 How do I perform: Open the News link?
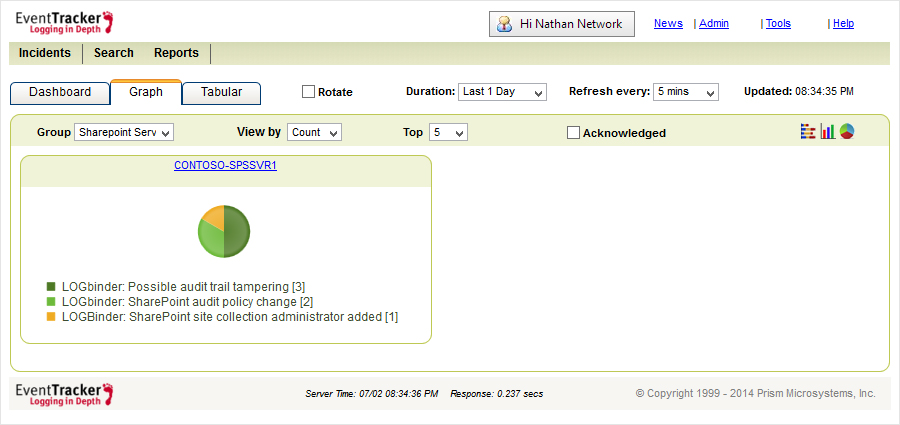[668, 24]
